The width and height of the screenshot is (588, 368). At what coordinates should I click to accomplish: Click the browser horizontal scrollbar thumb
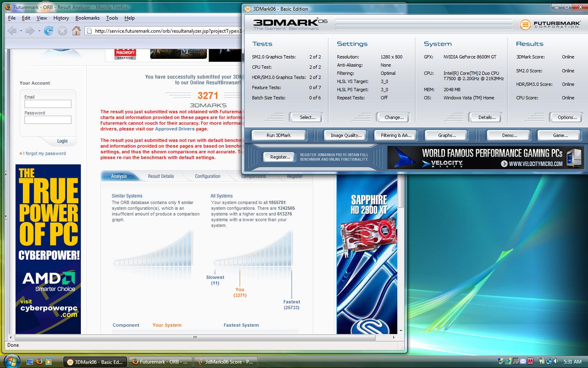click(195, 338)
